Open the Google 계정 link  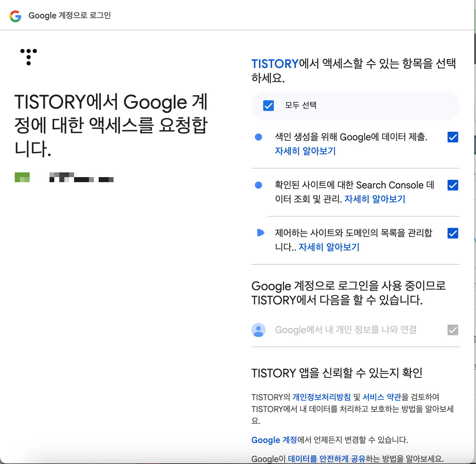[x=274, y=440]
